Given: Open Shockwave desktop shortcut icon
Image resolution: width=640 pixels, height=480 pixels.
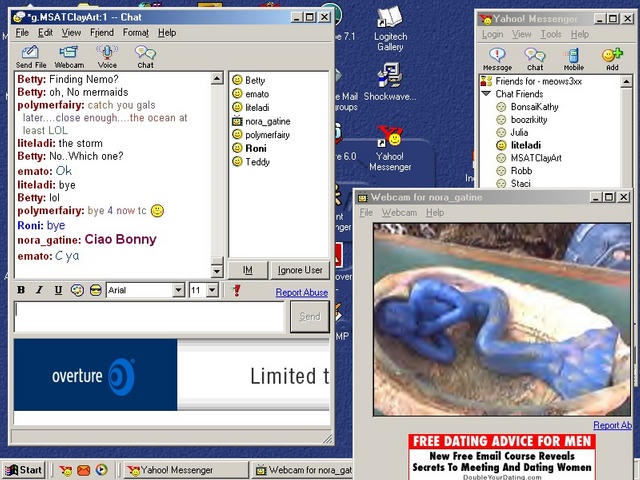Looking at the screenshot, I should click(390, 82).
